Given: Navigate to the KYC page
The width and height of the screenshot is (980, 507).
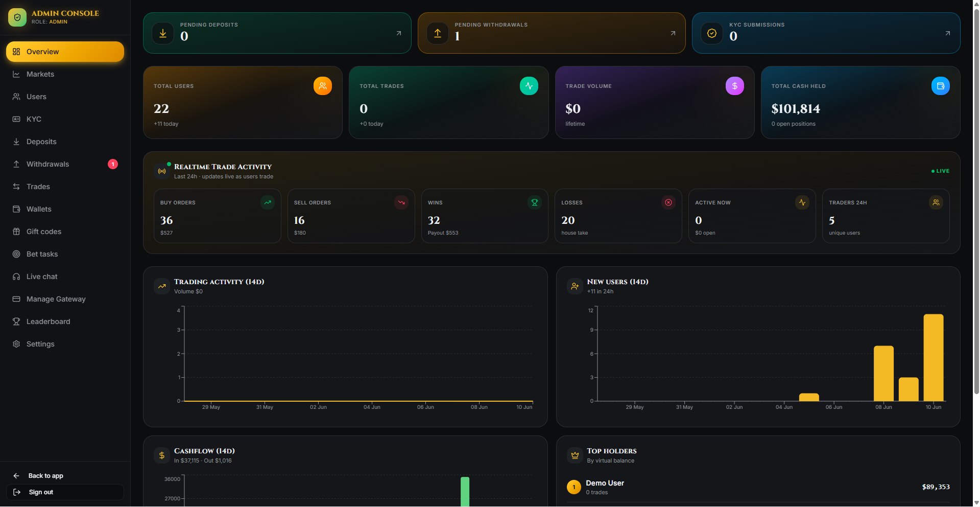Looking at the screenshot, I should (x=65, y=119).
